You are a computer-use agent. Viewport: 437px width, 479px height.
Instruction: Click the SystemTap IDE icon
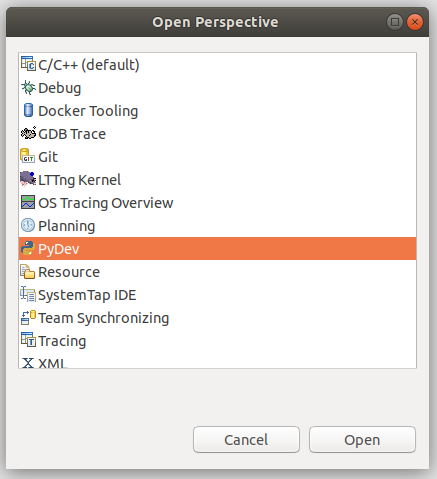28,294
